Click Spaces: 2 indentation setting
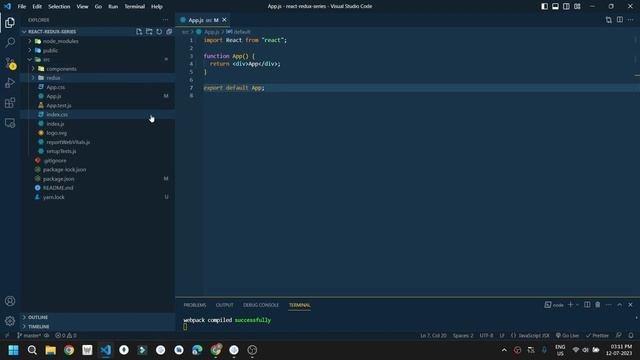Image resolution: width=640 pixels, height=360 pixels. [x=463, y=336]
